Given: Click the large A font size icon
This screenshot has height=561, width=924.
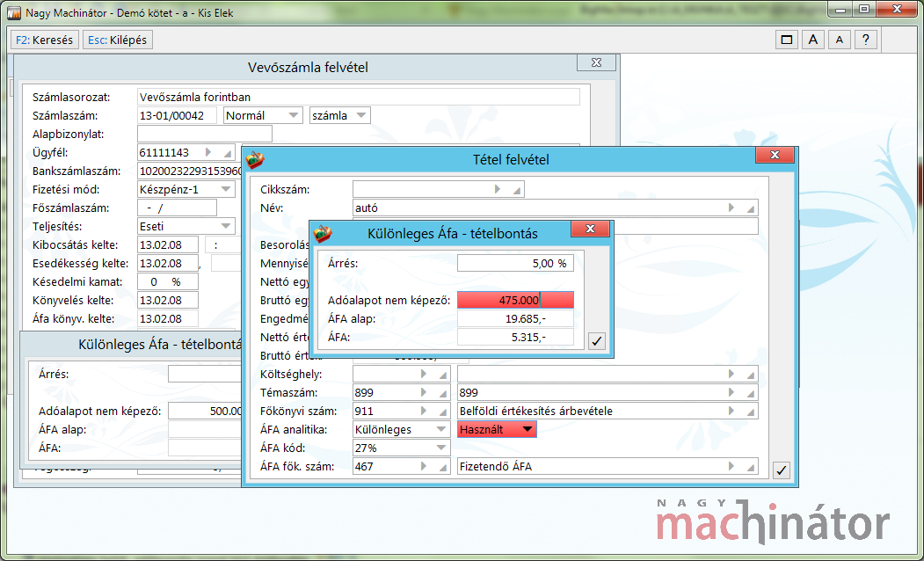Looking at the screenshot, I should (x=812, y=40).
